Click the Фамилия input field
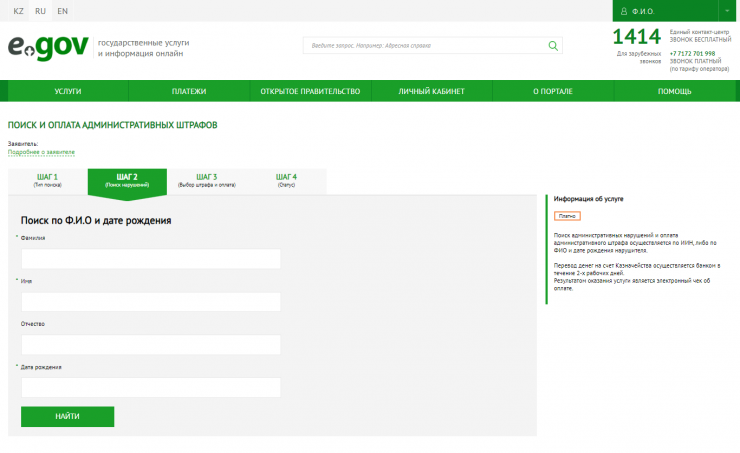This screenshot has width=740, height=453. point(150,259)
